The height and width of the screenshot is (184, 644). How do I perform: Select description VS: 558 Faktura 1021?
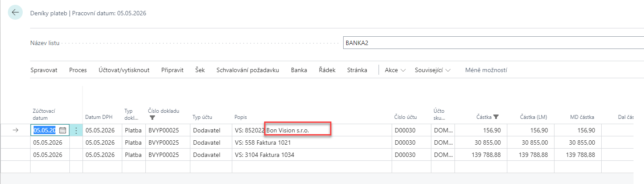(x=263, y=142)
